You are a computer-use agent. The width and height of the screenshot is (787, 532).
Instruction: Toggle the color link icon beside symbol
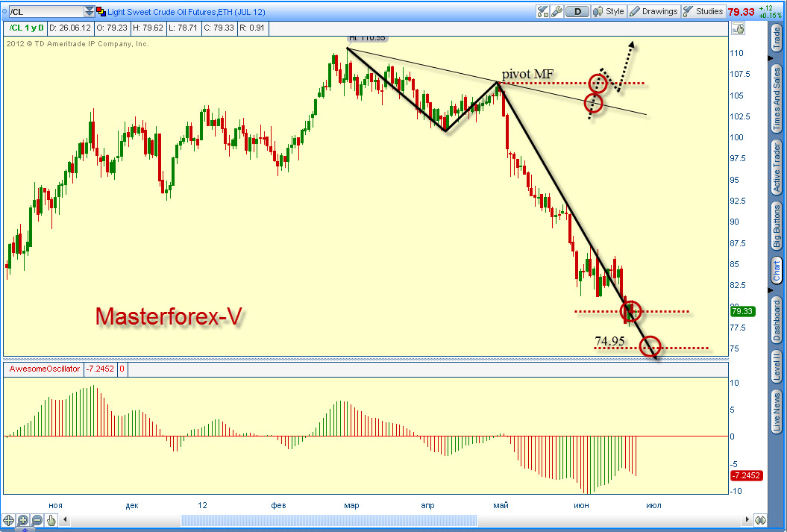101,11
